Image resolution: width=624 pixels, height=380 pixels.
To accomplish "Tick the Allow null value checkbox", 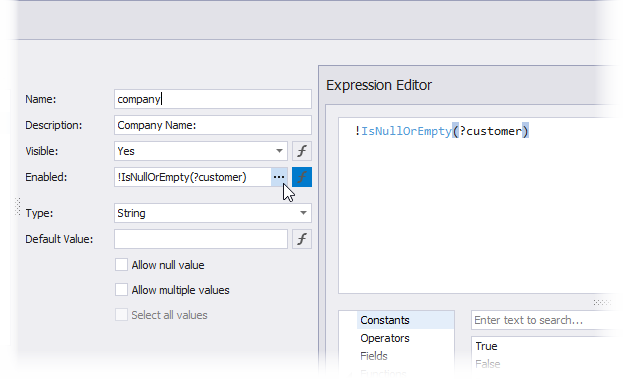I will pyautogui.click(x=121, y=265).
